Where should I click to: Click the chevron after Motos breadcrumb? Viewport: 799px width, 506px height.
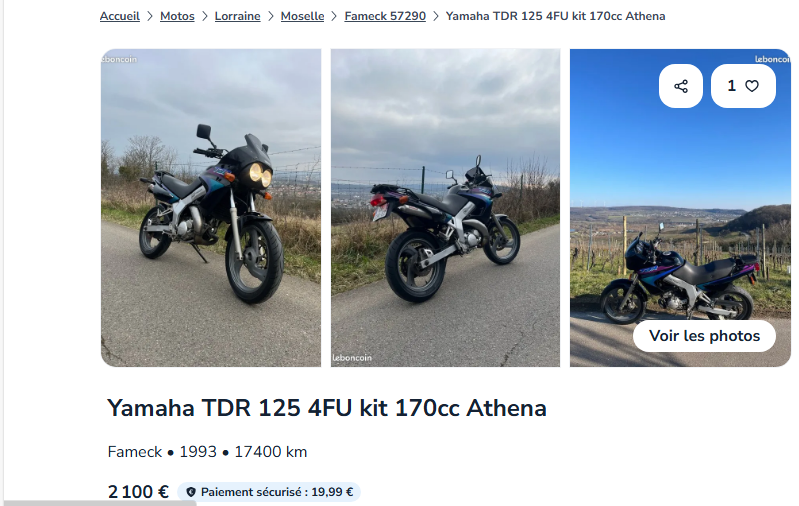205,16
